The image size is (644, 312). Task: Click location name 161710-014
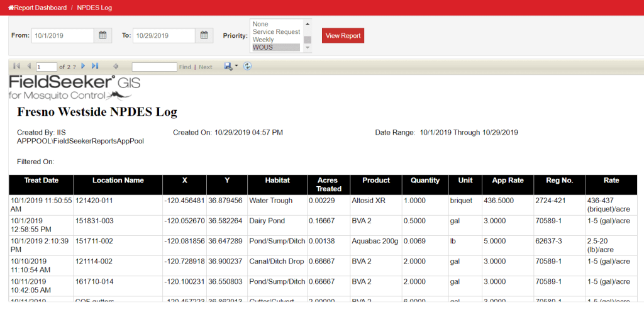94,282
